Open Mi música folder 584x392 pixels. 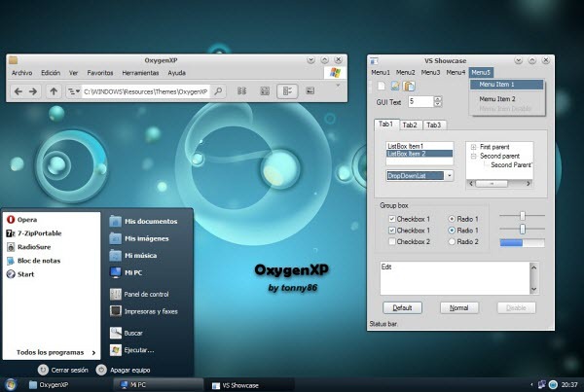pos(133,256)
